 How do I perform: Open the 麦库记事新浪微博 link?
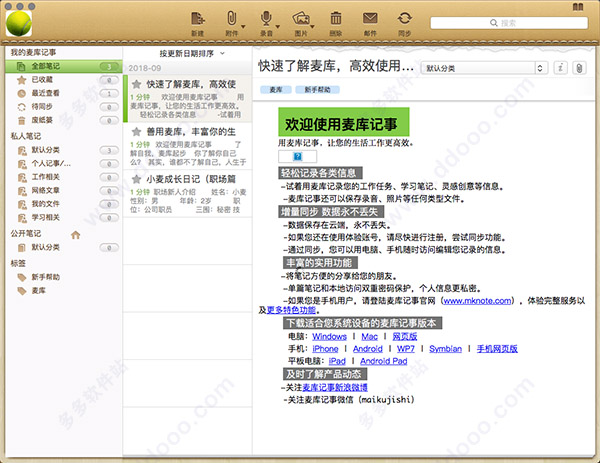(335, 387)
